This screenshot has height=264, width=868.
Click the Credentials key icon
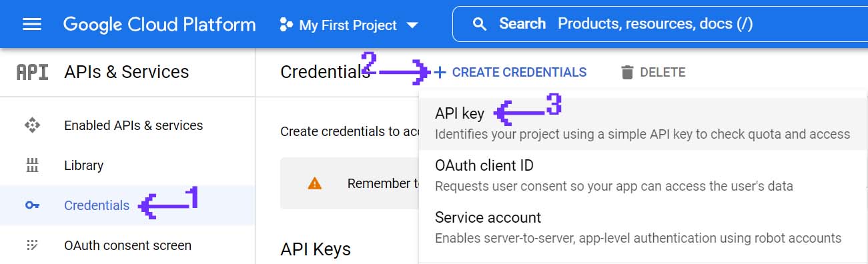tap(32, 205)
